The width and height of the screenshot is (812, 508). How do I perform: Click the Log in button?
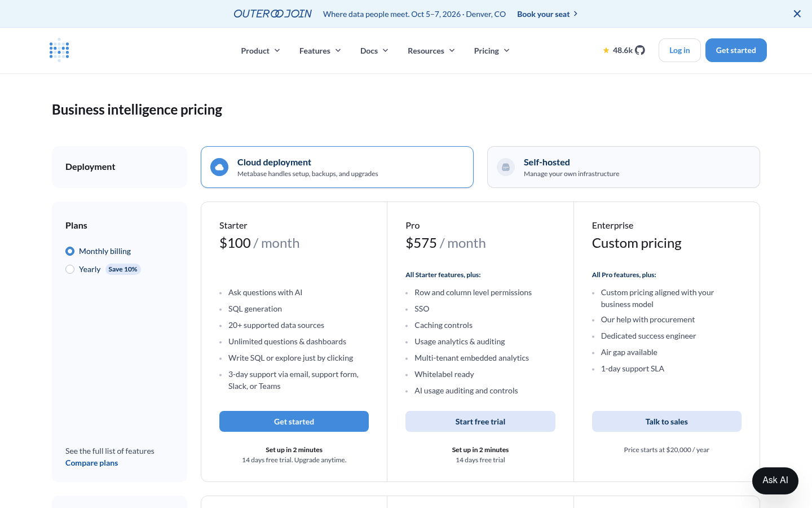point(679,50)
